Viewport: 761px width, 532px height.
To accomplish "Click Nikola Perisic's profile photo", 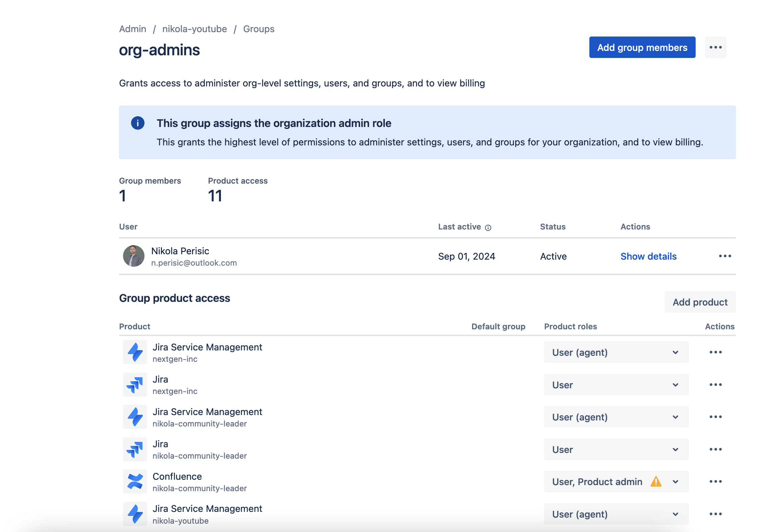I will click(x=133, y=256).
